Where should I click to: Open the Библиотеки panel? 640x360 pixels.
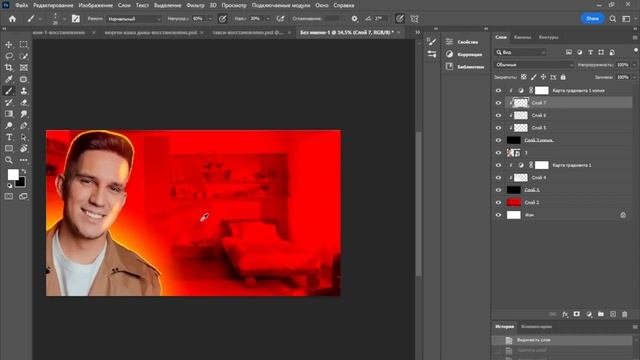(471, 67)
